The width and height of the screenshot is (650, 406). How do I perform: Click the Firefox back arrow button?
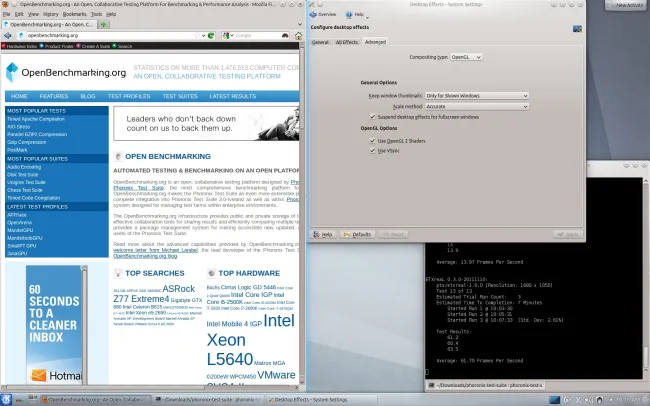[x=10, y=35]
